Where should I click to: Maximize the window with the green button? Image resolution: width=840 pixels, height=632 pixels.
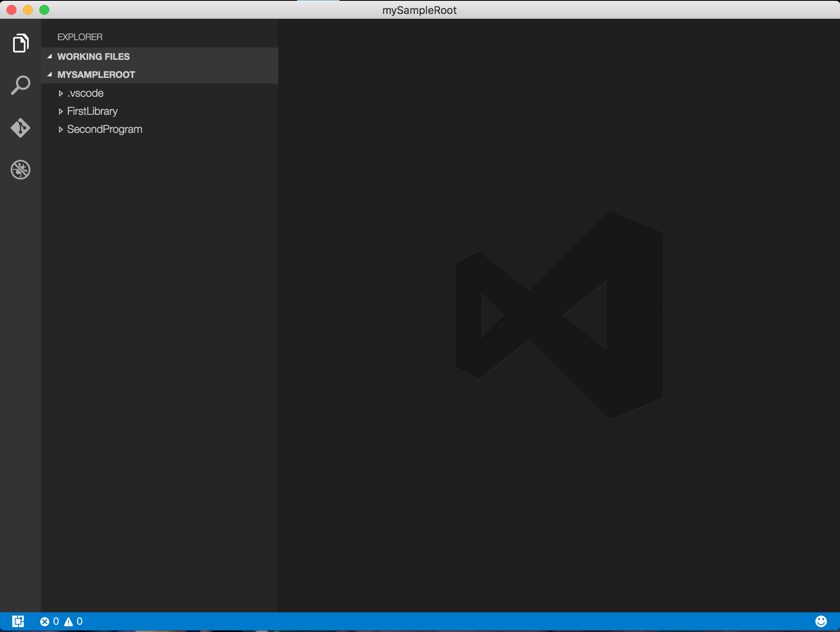pyautogui.click(x=44, y=10)
